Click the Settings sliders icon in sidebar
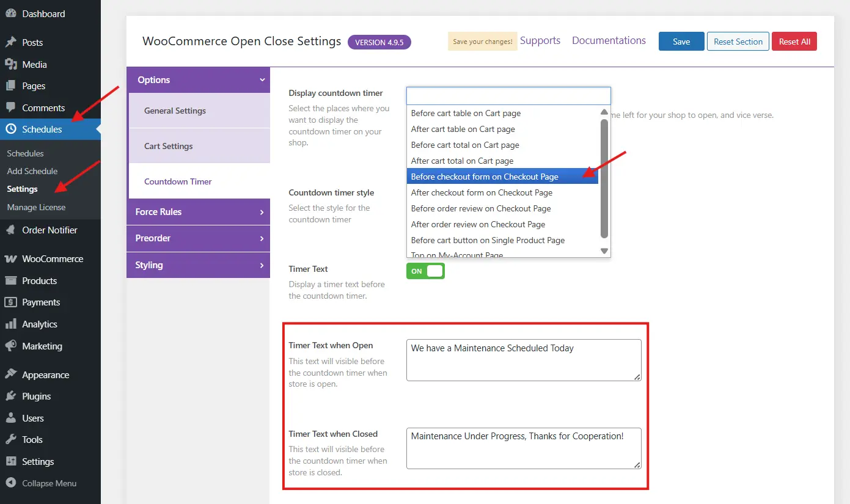The image size is (850, 504). pos(10,462)
